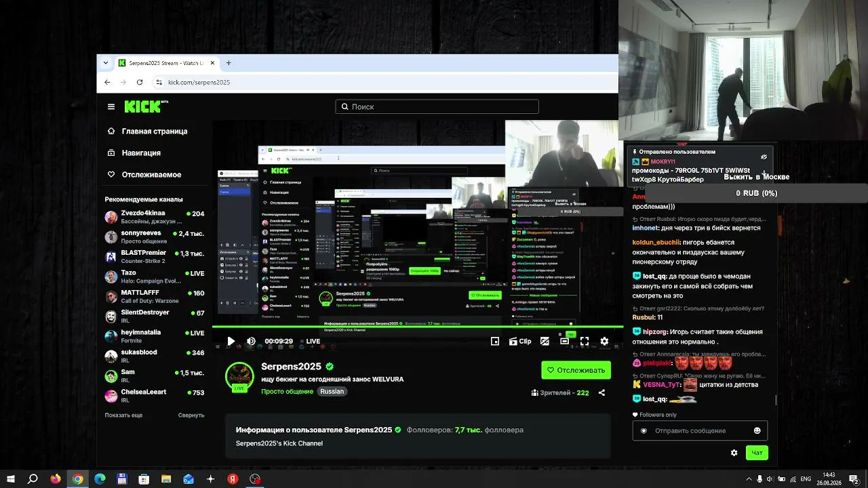Mute the stream volume speaker icon
Screen dimensions: 868x488
[251, 342]
